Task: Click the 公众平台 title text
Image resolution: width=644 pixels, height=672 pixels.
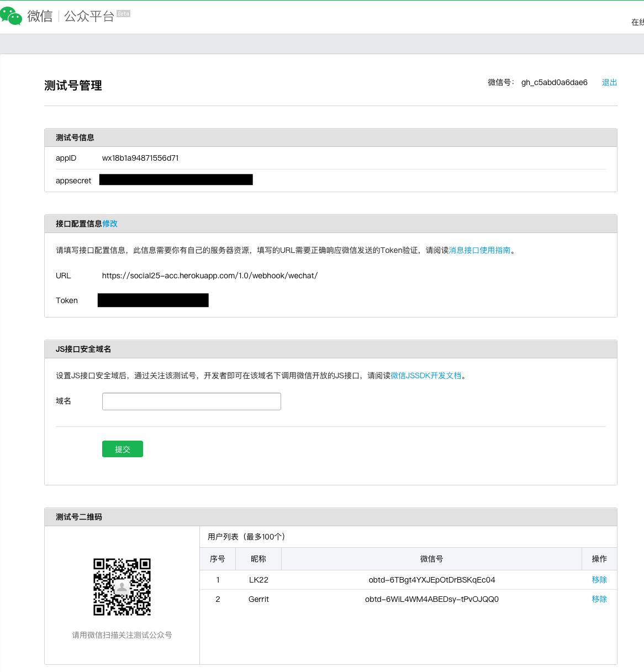Action: point(89,16)
